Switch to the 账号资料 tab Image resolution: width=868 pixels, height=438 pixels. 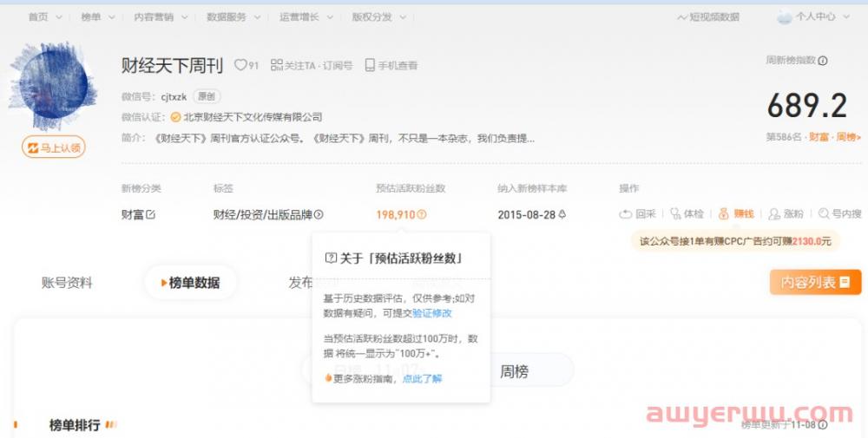pos(67,283)
